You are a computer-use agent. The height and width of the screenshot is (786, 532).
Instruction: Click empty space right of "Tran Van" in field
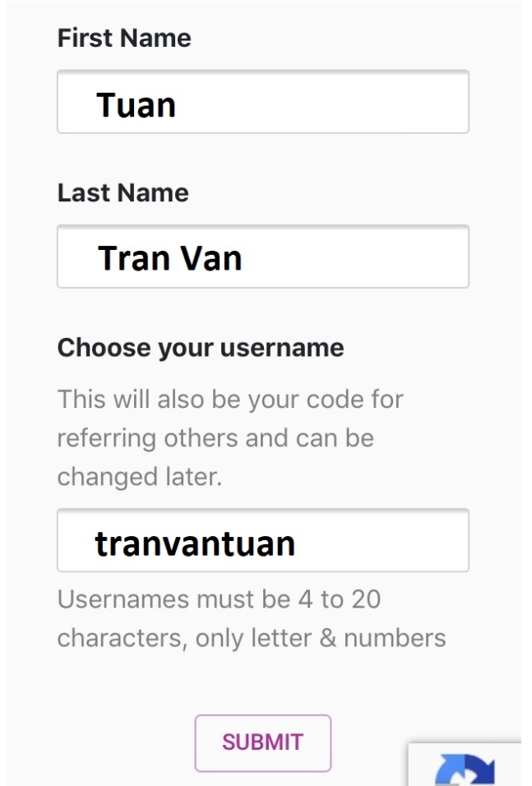(362, 258)
